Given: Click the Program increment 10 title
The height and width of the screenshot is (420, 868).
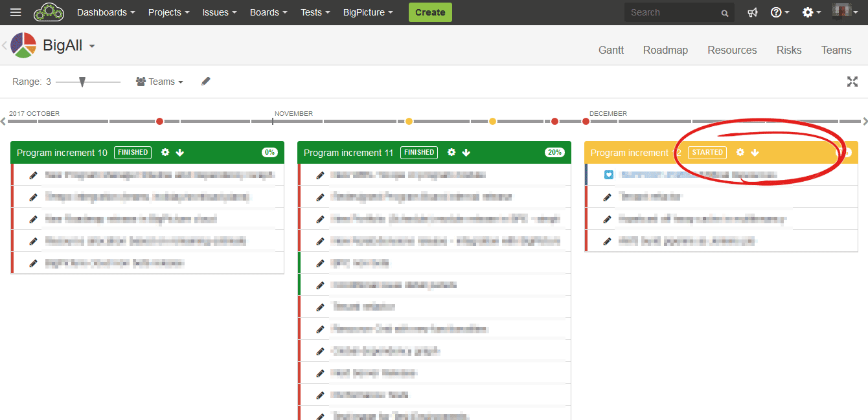Looking at the screenshot, I should (x=62, y=153).
